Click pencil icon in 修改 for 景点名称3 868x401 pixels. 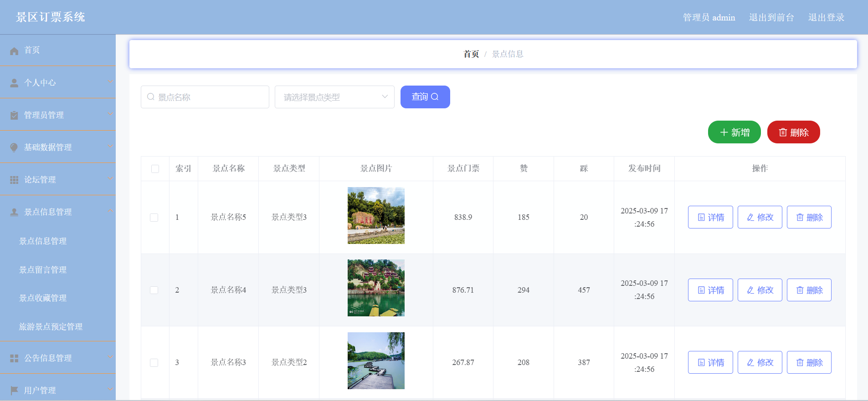pyautogui.click(x=750, y=363)
